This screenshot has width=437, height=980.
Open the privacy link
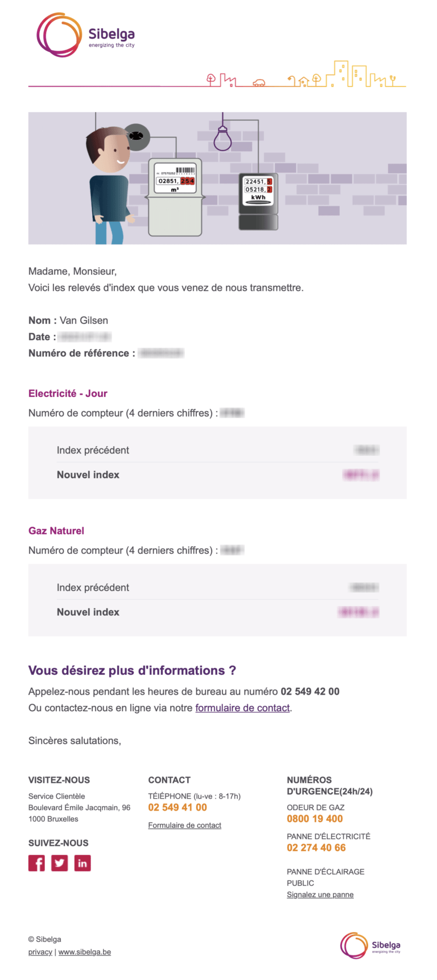40,952
